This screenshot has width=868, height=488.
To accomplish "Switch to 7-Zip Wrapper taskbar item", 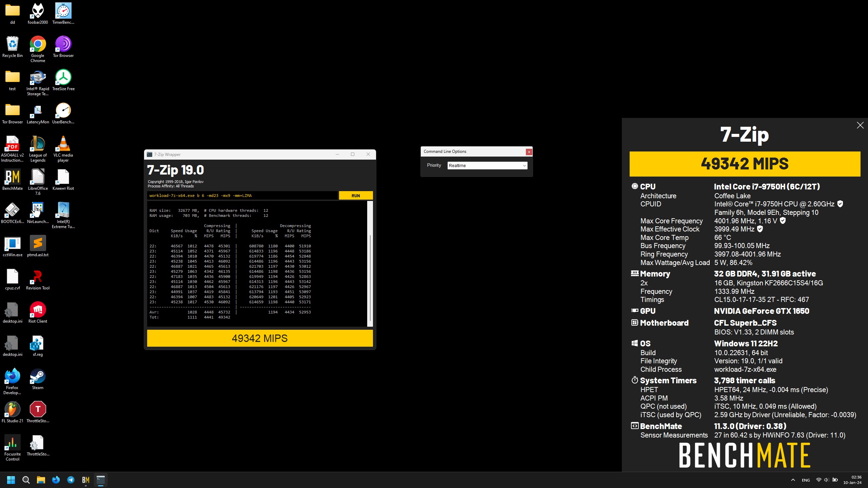I will point(101,480).
